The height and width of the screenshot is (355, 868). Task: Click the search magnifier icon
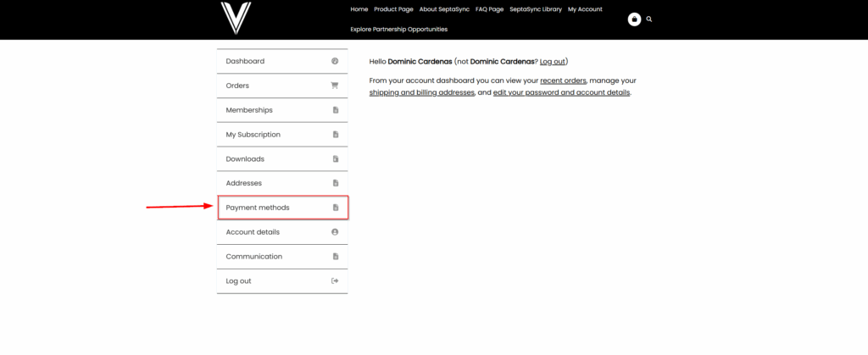coord(649,19)
